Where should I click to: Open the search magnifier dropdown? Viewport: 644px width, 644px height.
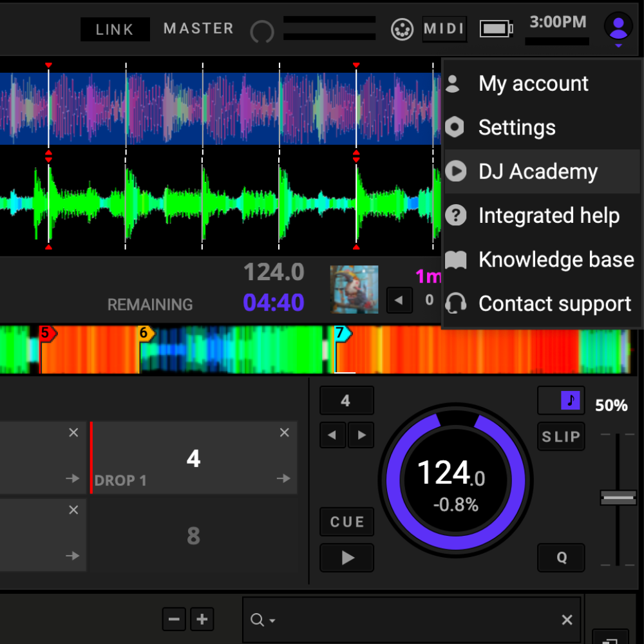[x=263, y=620]
